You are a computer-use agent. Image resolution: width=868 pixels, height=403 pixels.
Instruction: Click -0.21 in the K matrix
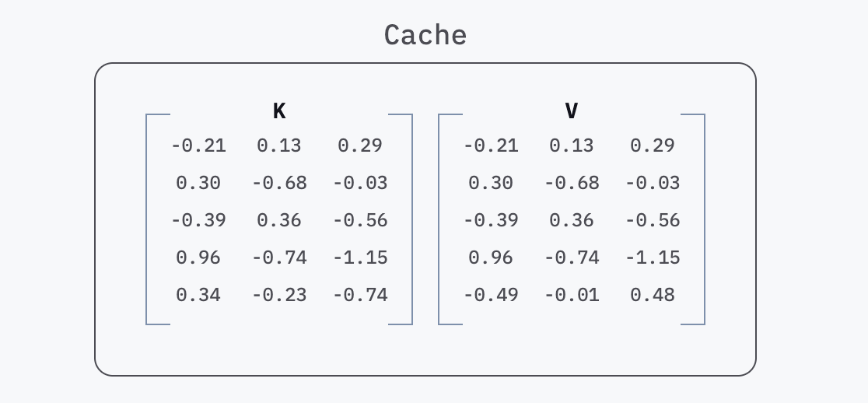tap(198, 145)
